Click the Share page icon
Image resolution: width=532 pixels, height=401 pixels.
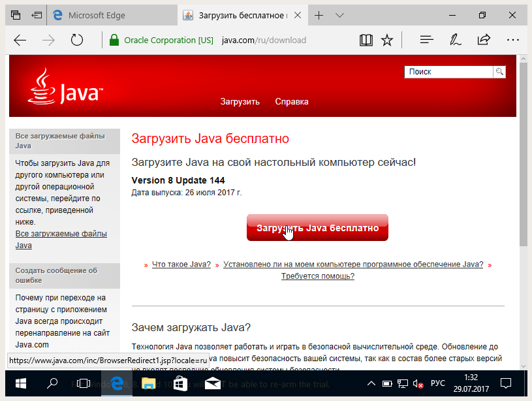point(484,40)
